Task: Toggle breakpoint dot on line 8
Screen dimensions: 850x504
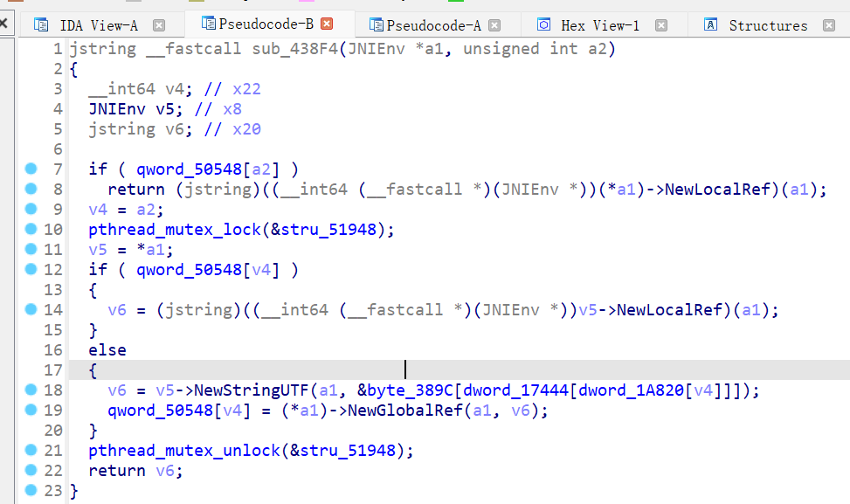Action: pyautogui.click(x=31, y=189)
